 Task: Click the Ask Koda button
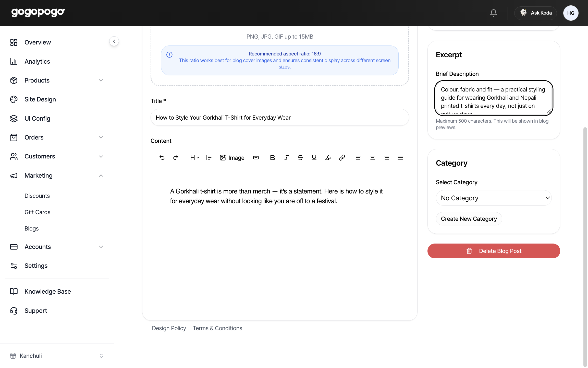(535, 13)
